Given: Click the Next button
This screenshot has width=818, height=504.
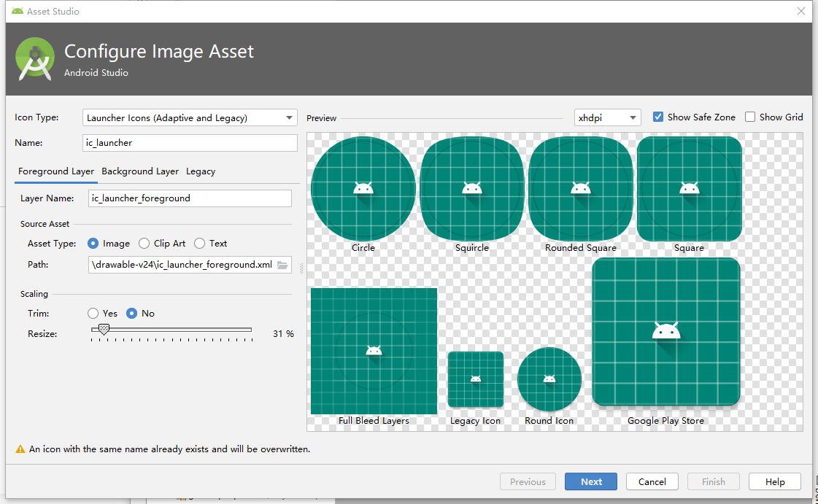Looking at the screenshot, I should coord(591,481).
